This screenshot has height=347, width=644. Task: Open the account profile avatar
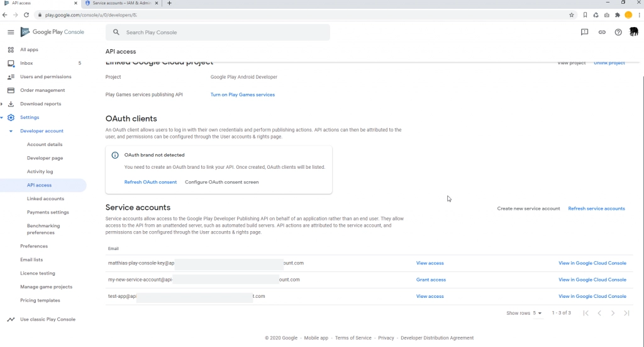click(634, 31)
